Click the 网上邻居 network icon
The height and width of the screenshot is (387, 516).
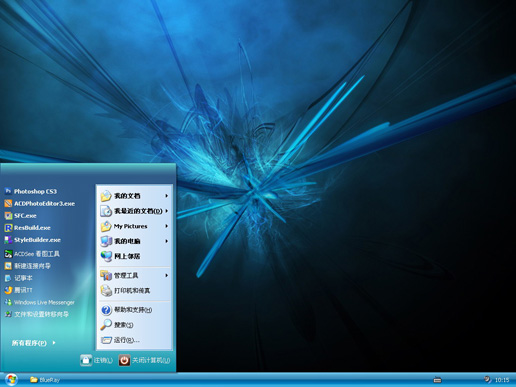[106, 256]
